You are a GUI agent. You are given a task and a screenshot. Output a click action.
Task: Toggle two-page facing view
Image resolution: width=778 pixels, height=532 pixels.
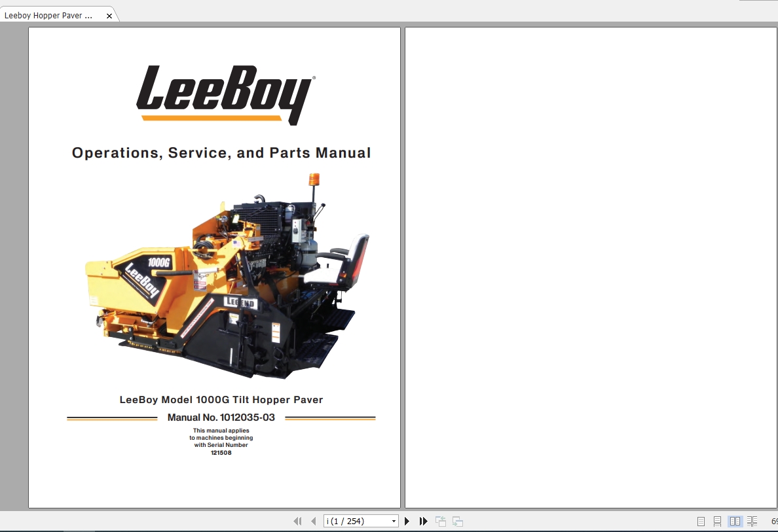coord(735,522)
